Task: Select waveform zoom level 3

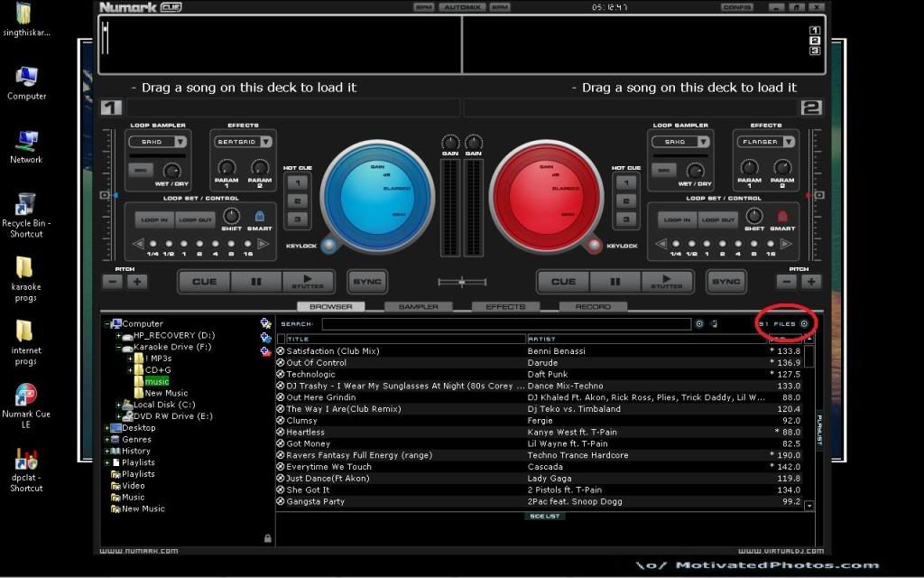Action: [x=815, y=51]
